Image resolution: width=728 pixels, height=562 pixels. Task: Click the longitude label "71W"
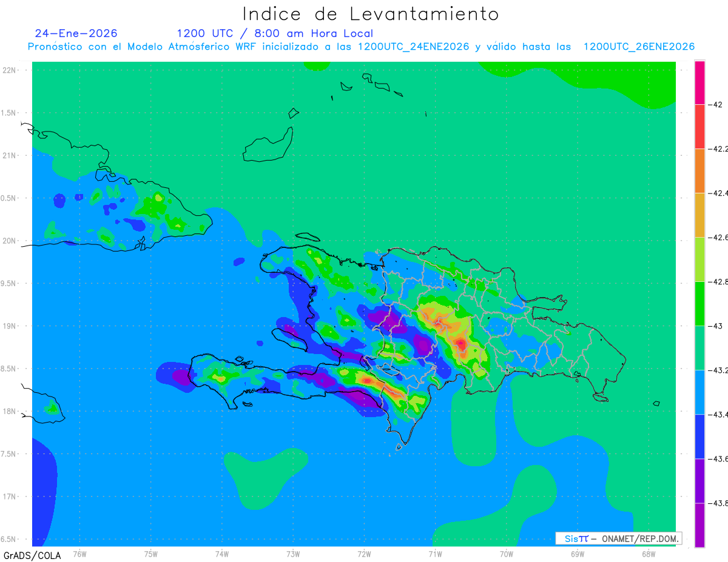click(x=435, y=554)
